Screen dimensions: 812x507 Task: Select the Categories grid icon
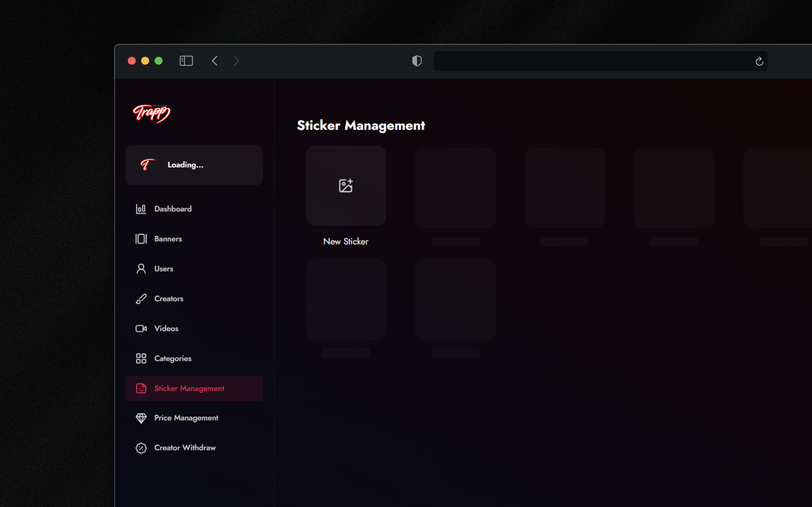[x=141, y=359]
